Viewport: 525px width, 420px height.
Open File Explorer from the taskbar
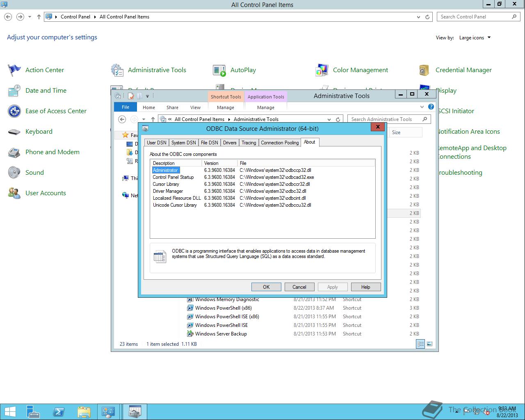[x=84, y=412]
